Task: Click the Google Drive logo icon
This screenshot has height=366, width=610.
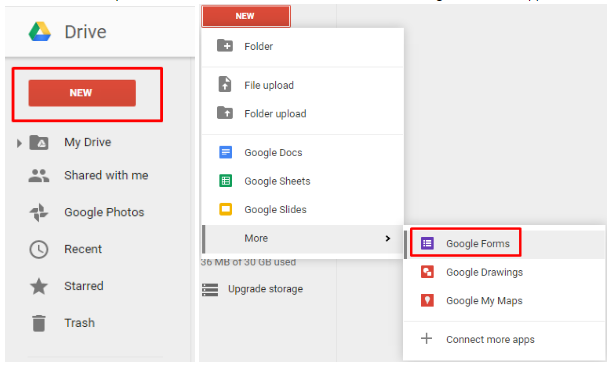Action: (40, 32)
